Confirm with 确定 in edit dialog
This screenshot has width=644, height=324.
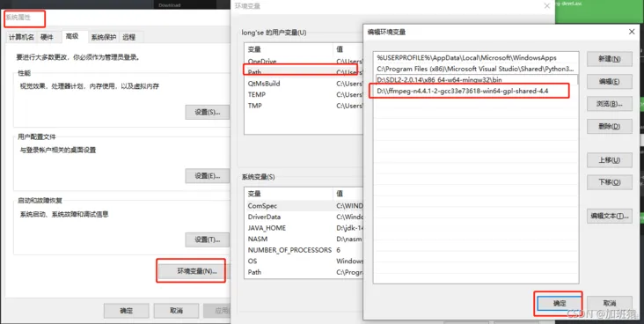559,304
